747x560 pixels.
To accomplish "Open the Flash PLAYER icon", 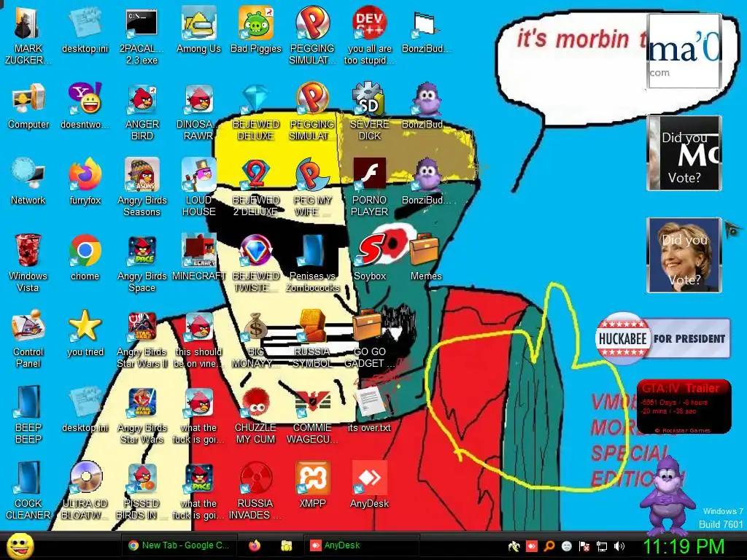I will (370, 187).
